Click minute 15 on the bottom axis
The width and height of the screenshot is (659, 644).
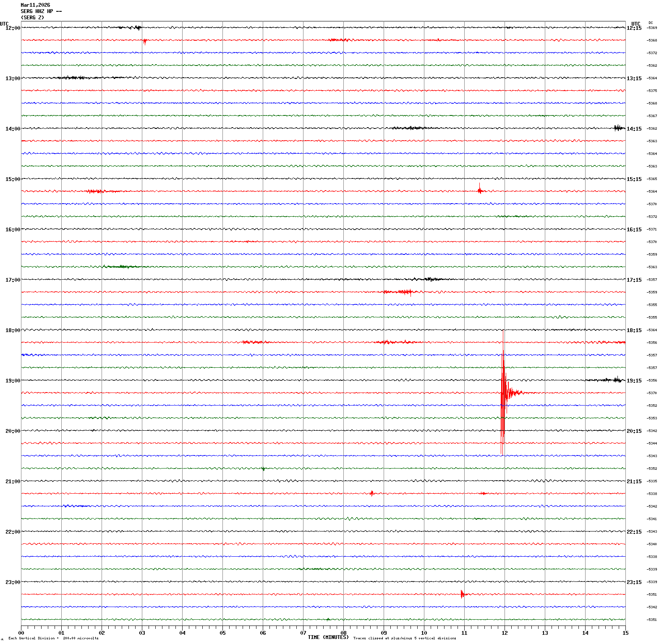625,633
